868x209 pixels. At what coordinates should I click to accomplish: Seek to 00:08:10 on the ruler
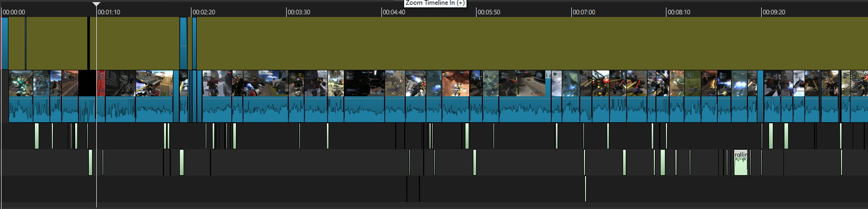(679, 12)
